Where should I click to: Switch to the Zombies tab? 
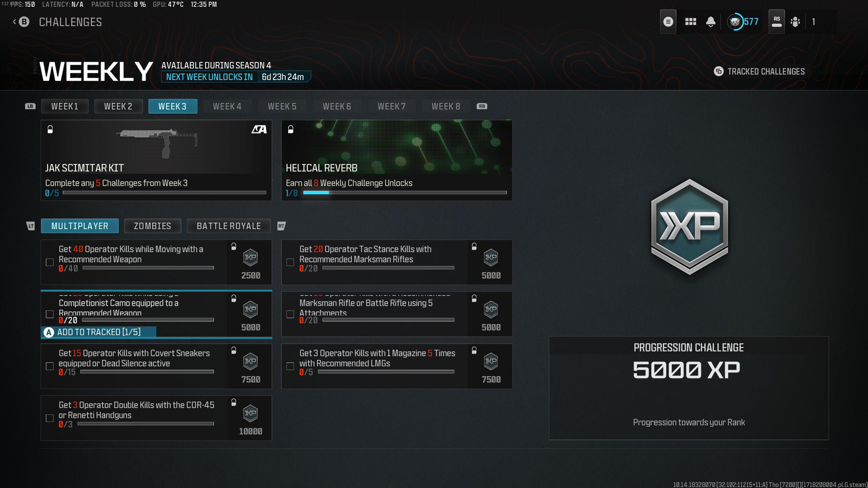point(152,226)
